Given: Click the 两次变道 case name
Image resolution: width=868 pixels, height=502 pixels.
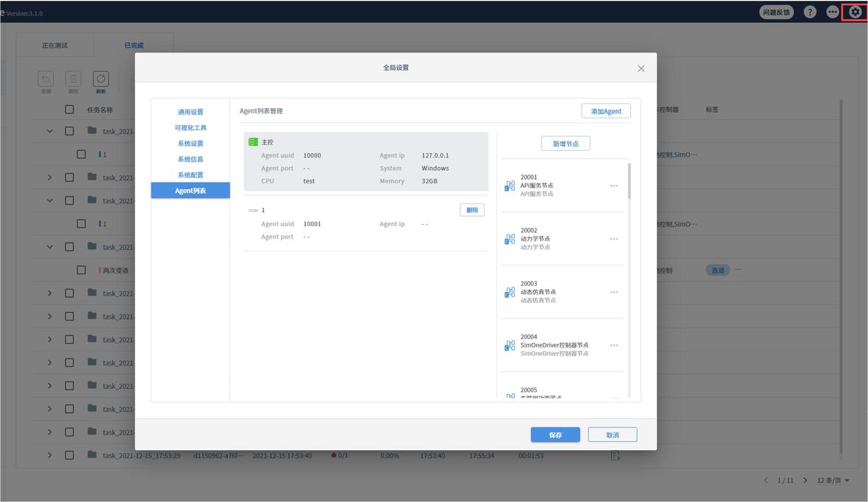Looking at the screenshot, I should coord(115,271).
